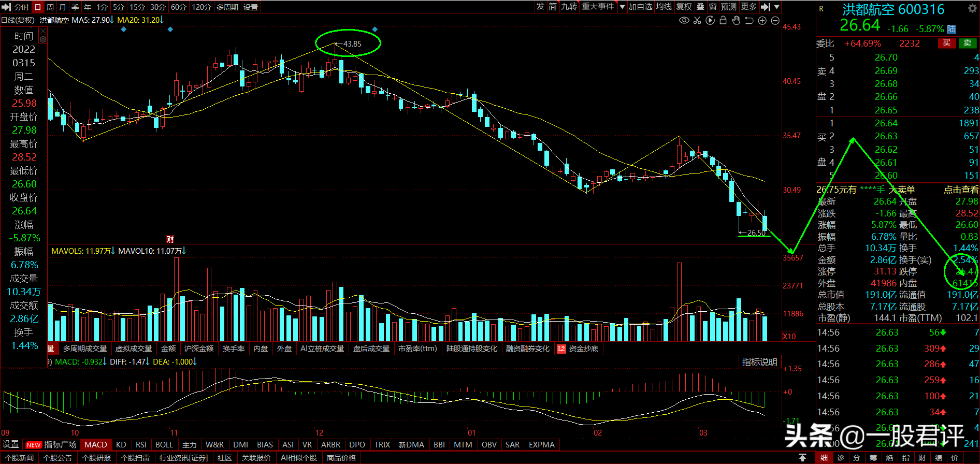Image resolution: width=980 pixels, height=464 pixels.
Task: Select the 诊 diagnosis tab at bottom right
Action: coord(841,458)
